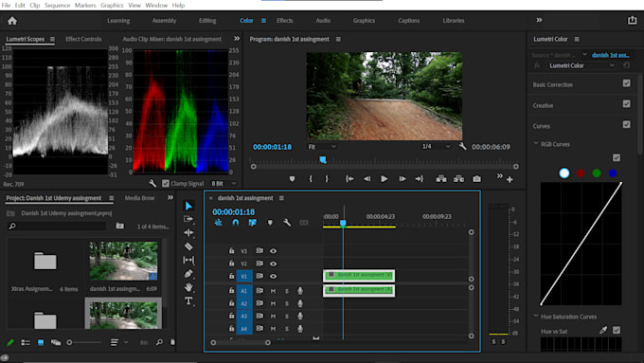Toggle V1 track visibility eye
This screenshot has height=363, width=644.
pyautogui.click(x=273, y=276)
